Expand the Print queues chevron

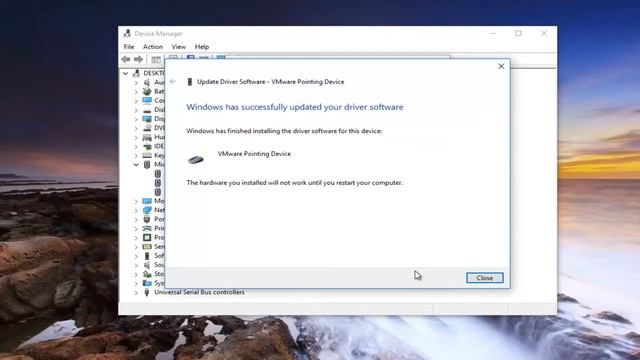click(136, 229)
